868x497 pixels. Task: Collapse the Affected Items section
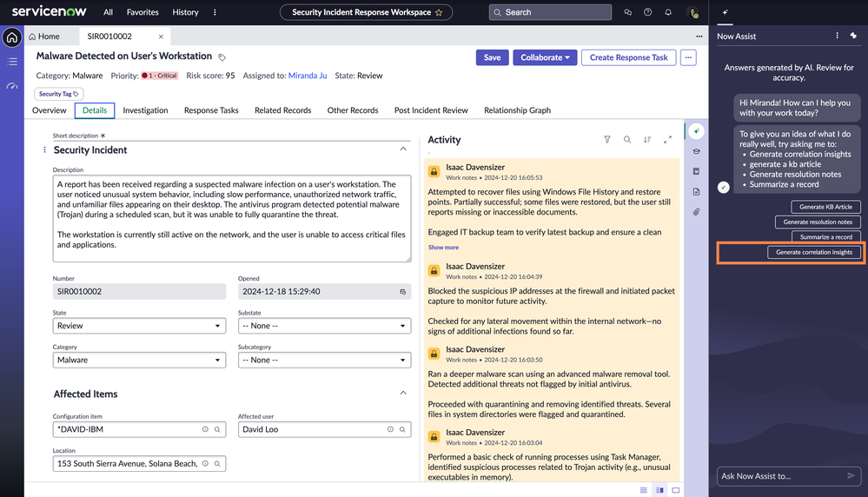pyautogui.click(x=403, y=393)
